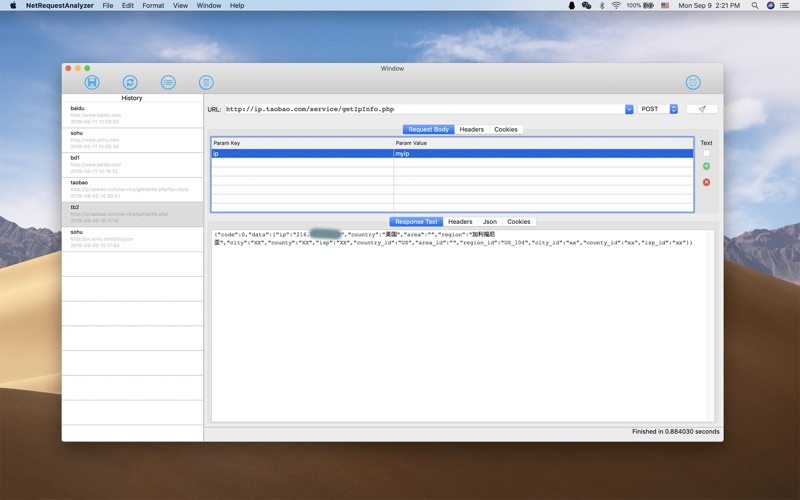This screenshot has width=800, height=500.
Task: Toggle the Text checkbox beside parameters
Action: pyautogui.click(x=706, y=153)
